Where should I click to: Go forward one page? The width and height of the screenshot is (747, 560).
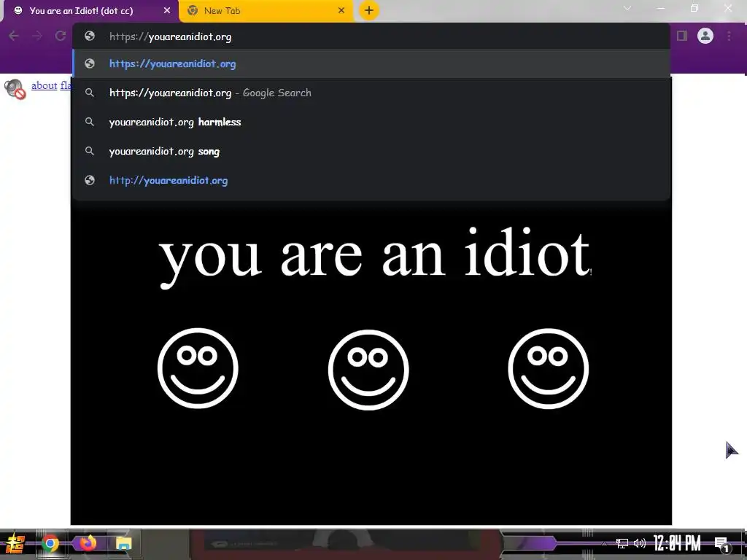tap(37, 36)
